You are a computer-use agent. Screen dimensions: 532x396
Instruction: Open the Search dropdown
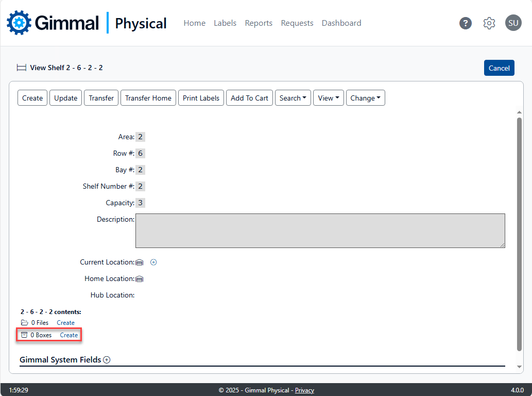(293, 98)
